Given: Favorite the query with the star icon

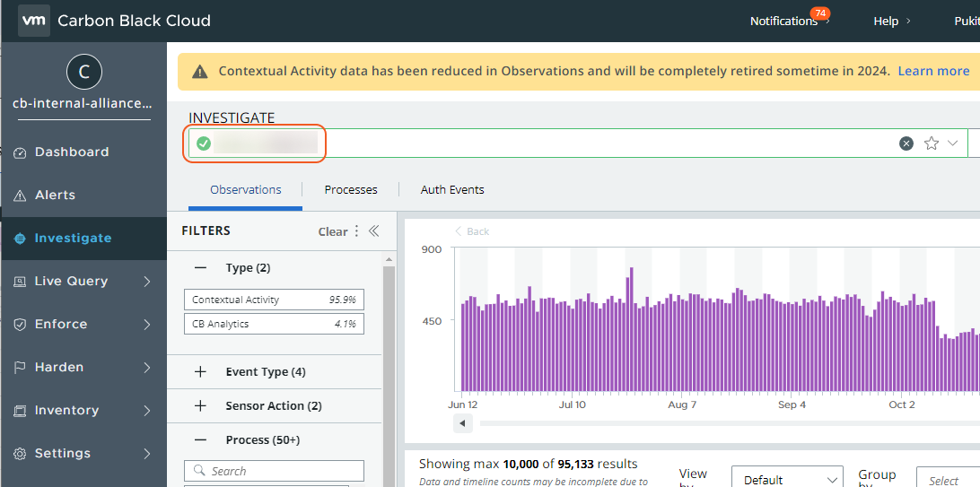Looking at the screenshot, I should 932,143.
